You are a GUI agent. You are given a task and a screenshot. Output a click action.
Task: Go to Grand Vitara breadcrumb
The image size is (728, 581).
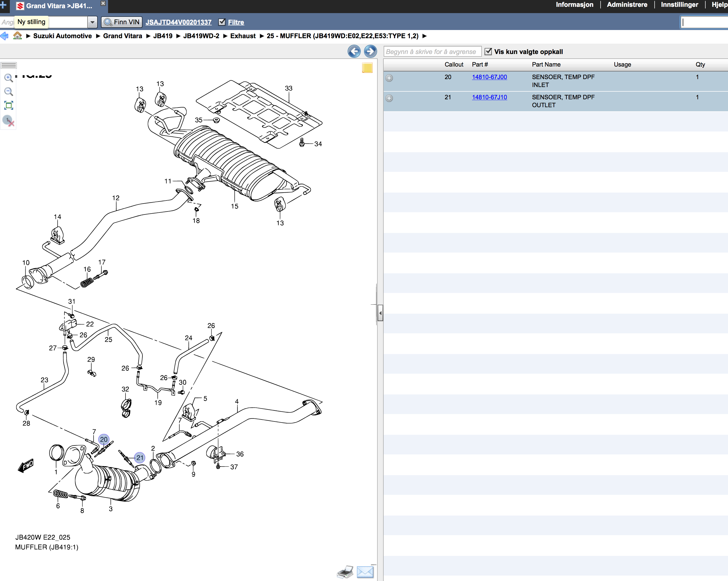click(x=123, y=36)
